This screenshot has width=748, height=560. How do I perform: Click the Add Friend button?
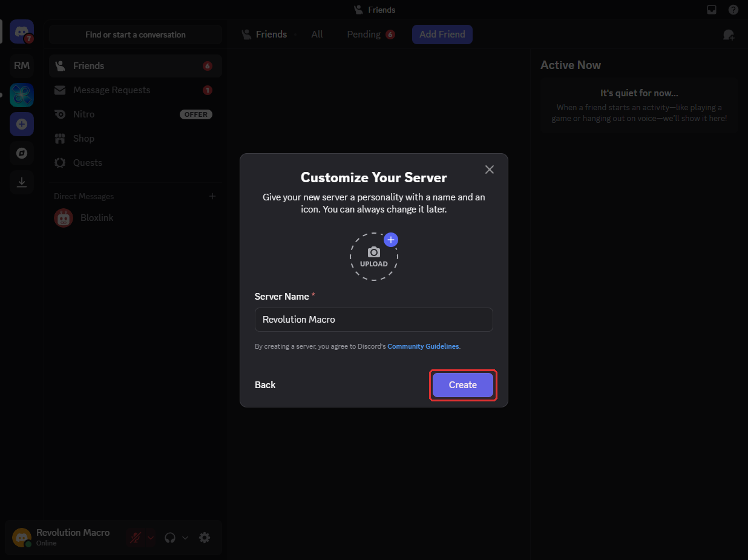442,35
